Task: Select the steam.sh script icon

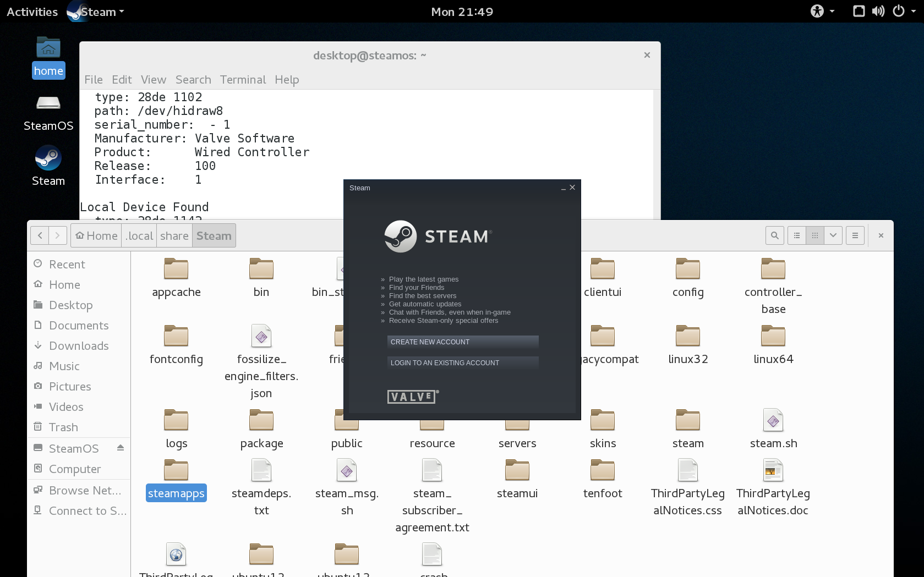Action: point(773,420)
